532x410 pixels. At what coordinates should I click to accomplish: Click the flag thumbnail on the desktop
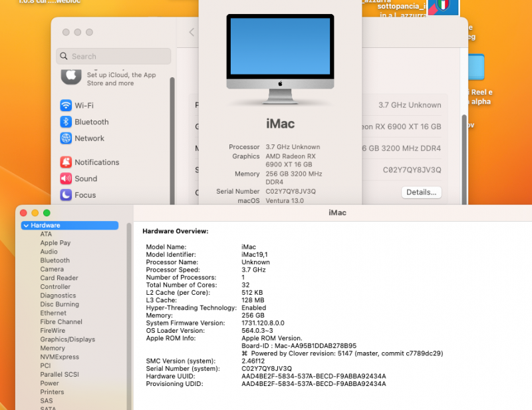[x=443, y=7]
